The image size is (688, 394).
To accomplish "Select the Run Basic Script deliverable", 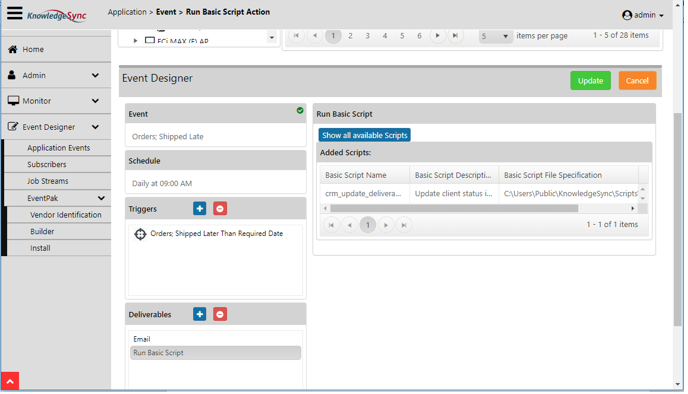I will tap(215, 353).
